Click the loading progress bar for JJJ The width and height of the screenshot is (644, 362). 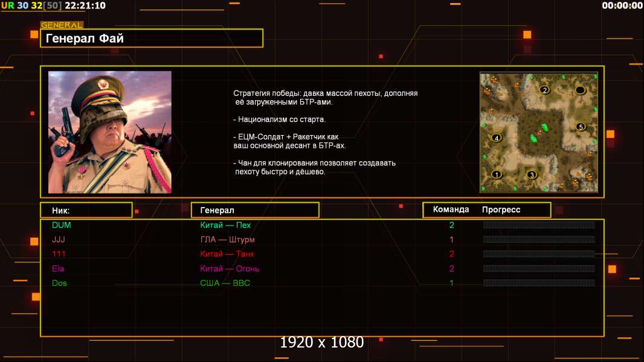pyautogui.click(x=539, y=239)
